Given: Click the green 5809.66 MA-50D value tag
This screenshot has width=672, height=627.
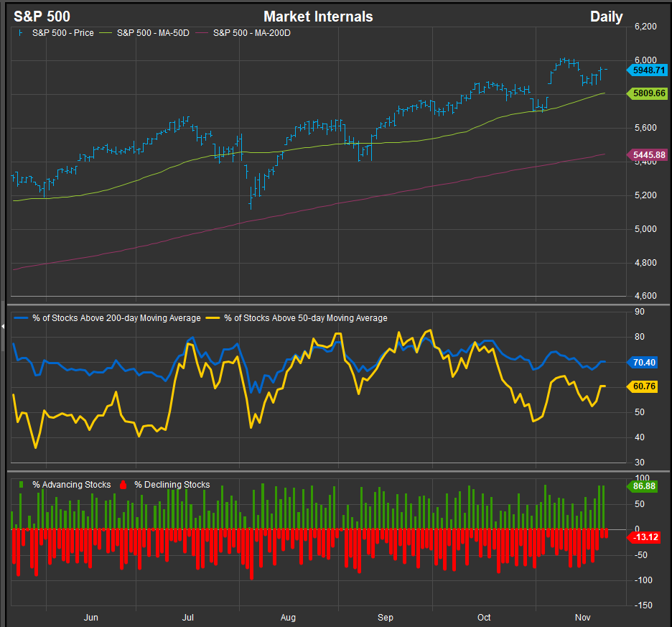Looking at the screenshot, I should point(648,93).
